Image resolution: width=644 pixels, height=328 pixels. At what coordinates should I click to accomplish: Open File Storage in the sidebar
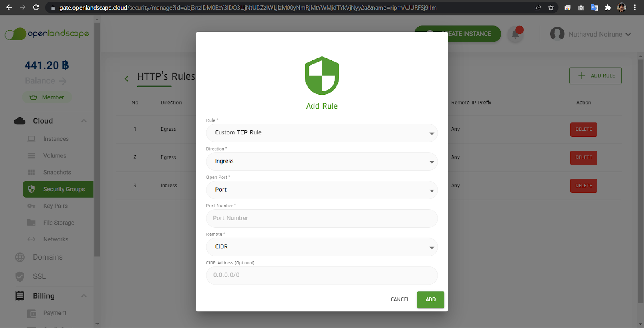(59, 223)
